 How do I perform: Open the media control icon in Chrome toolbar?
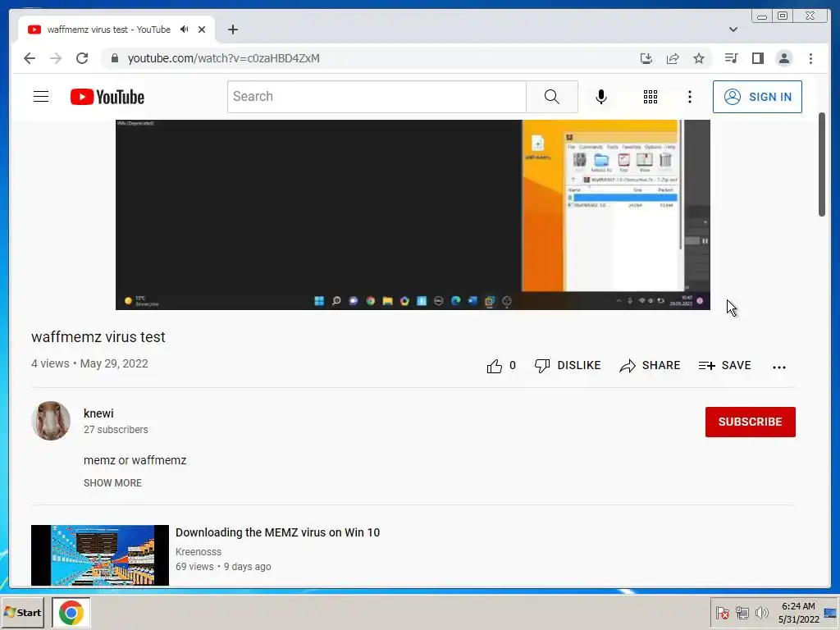[731, 58]
